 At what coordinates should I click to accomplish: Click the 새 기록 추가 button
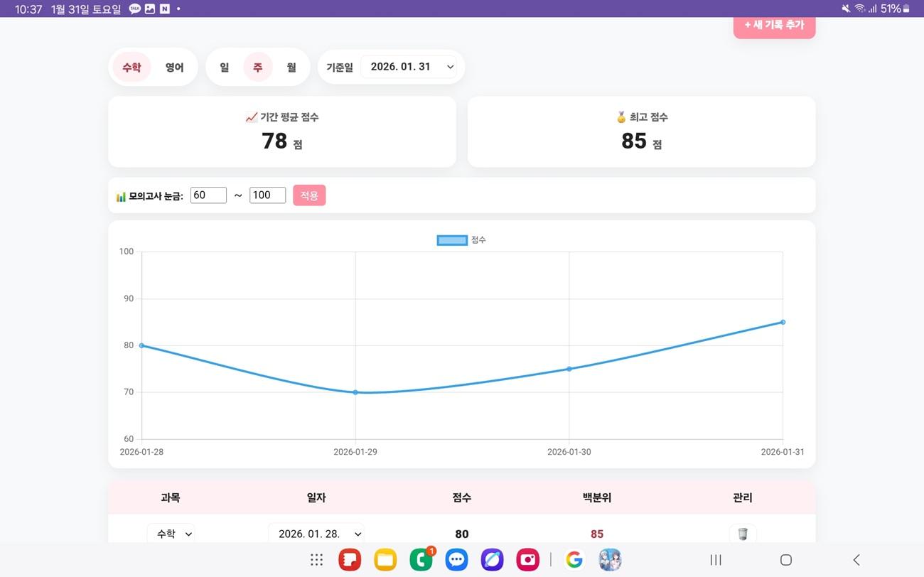(774, 24)
